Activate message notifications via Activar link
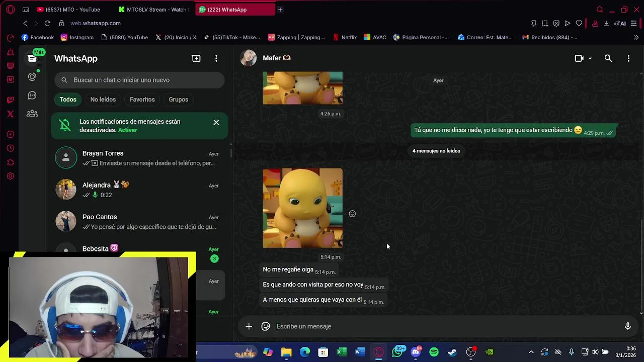This screenshot has height=362, width=644. coord(127,130)
